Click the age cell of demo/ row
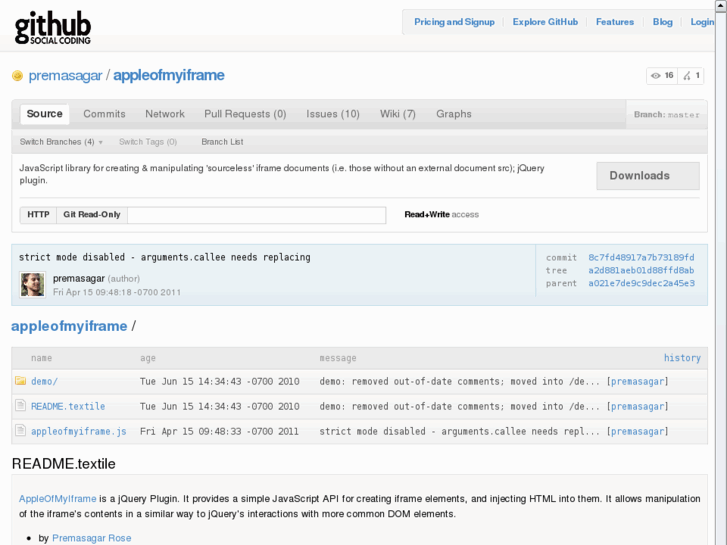The width and height of the screenshot is (727, 545). click(220, 381)
